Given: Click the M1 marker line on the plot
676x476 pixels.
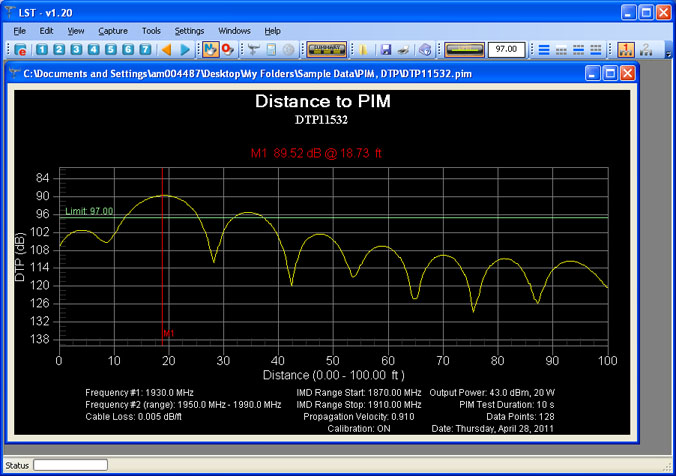Looking at the screenshot, I should (163, 257).
